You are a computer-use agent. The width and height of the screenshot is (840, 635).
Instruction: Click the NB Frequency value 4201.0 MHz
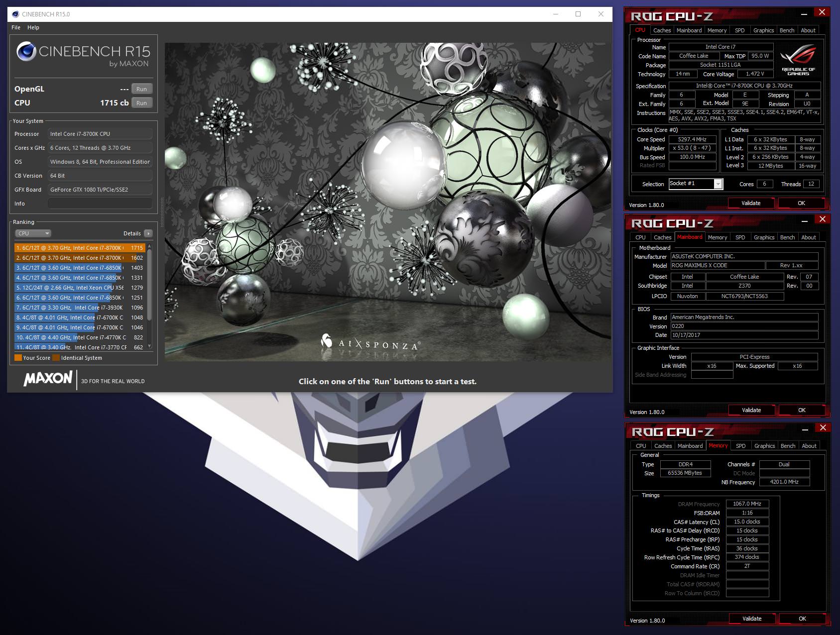click(x=784, y=482)
